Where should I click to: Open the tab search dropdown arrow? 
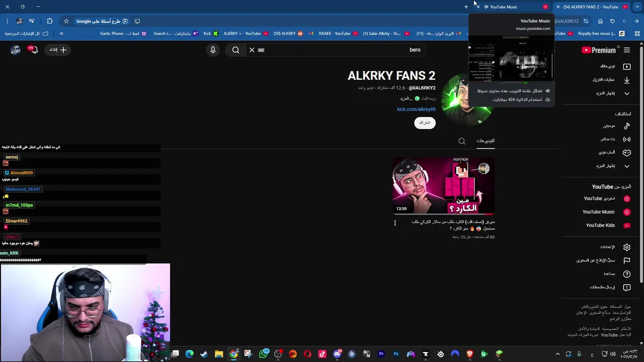tap(637, 7)
